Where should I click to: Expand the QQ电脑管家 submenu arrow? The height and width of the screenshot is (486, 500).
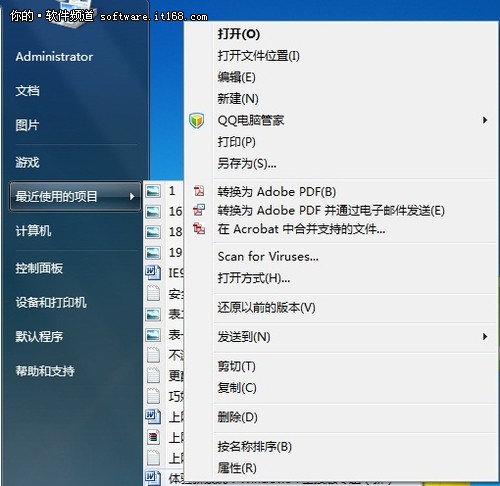click(x=485, y=120)
